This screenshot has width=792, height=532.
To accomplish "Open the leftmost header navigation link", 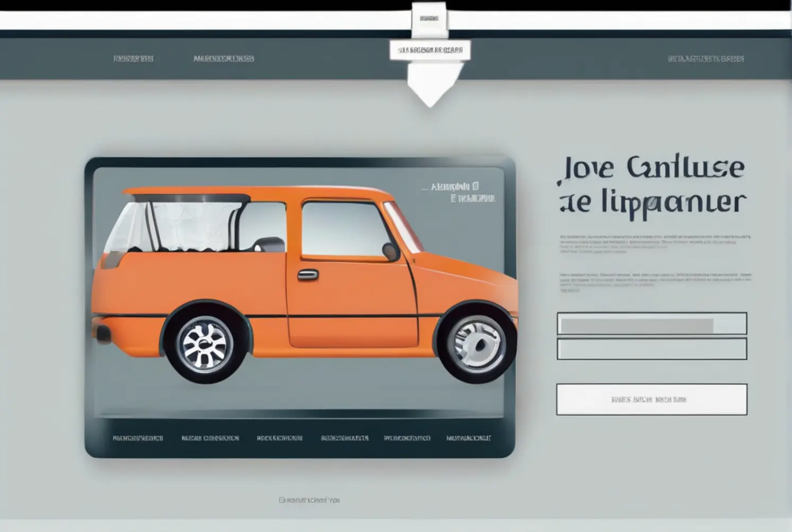I will [x=133, y=59].
